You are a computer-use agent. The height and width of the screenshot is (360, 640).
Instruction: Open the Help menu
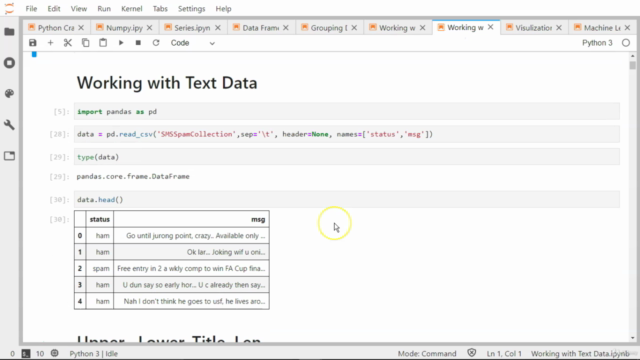click(x=223, y=9)
